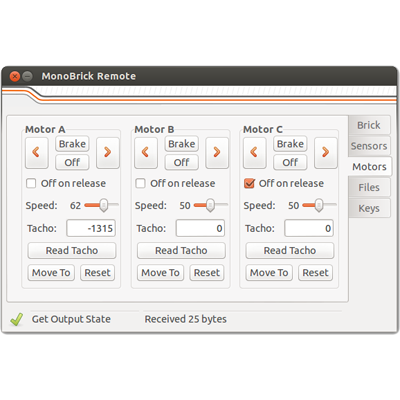This screenshot has width=400, height=400.
Task: Enable Off on release for Motor B
Action: click(x=140, y=183)
